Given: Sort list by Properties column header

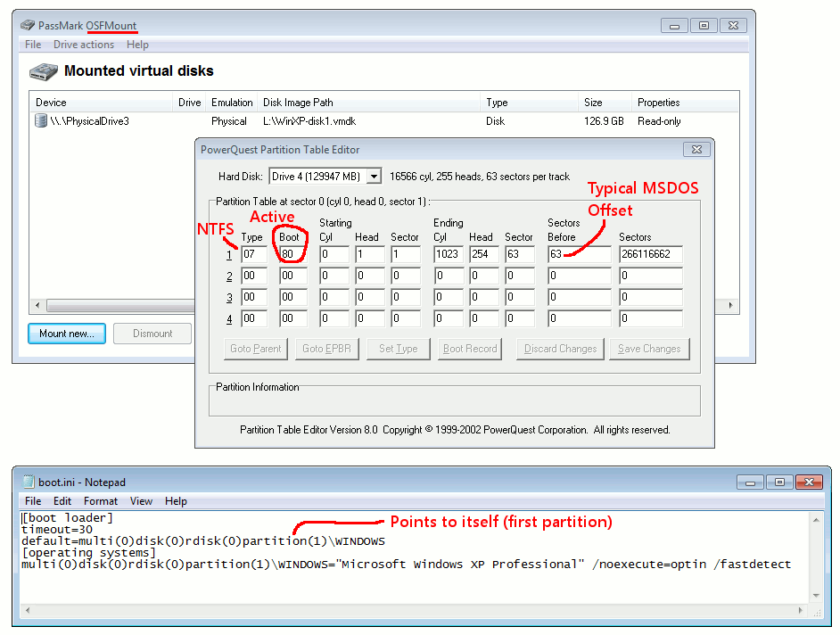Looking at the screenshot, I should [x=685, y=103].
